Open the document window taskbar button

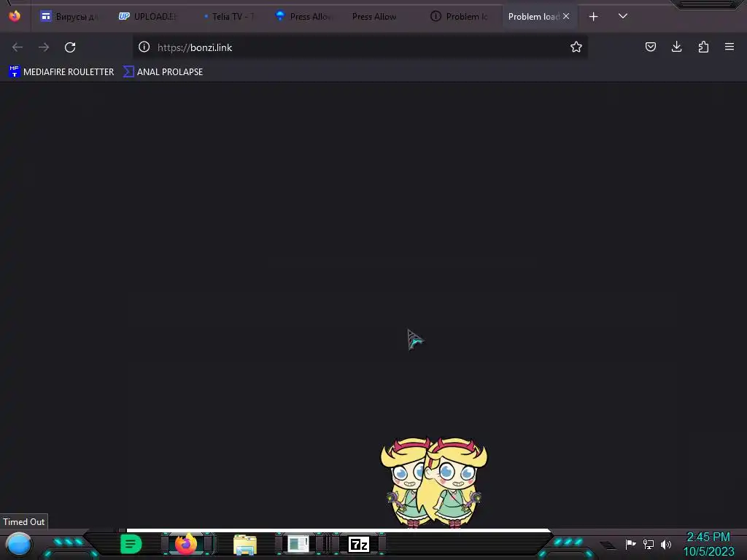(x=298, y=544)
